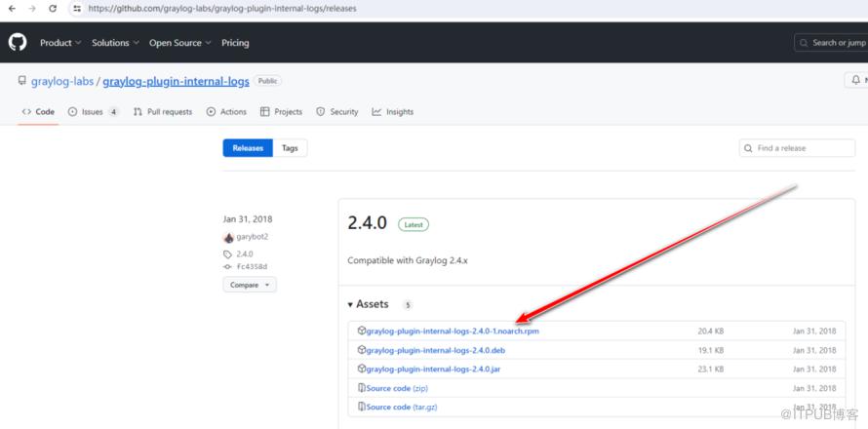The image size is (868, 429).
Task: Click the 2.4.0 tag icon
Action: [227, 253]
